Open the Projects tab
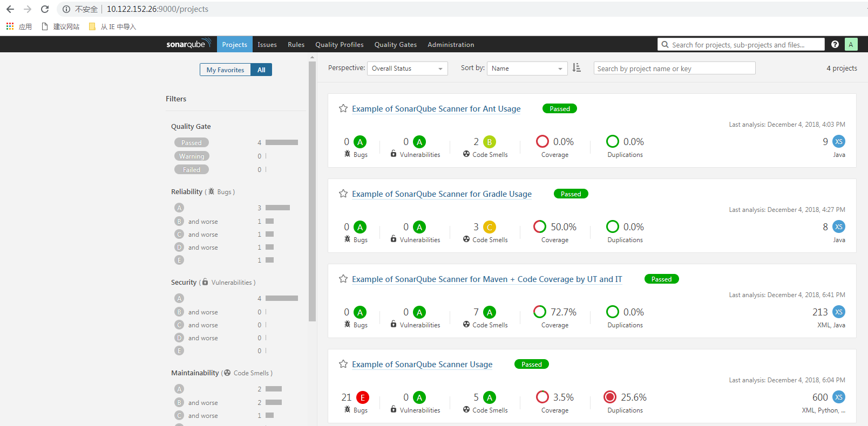The height and width of the screenshot is (426, 868). 234,44
